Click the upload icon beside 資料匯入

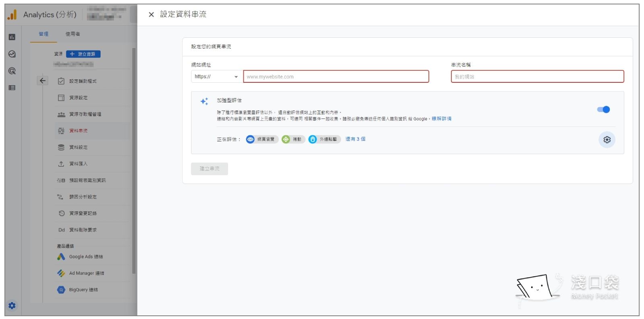[61, 164]
